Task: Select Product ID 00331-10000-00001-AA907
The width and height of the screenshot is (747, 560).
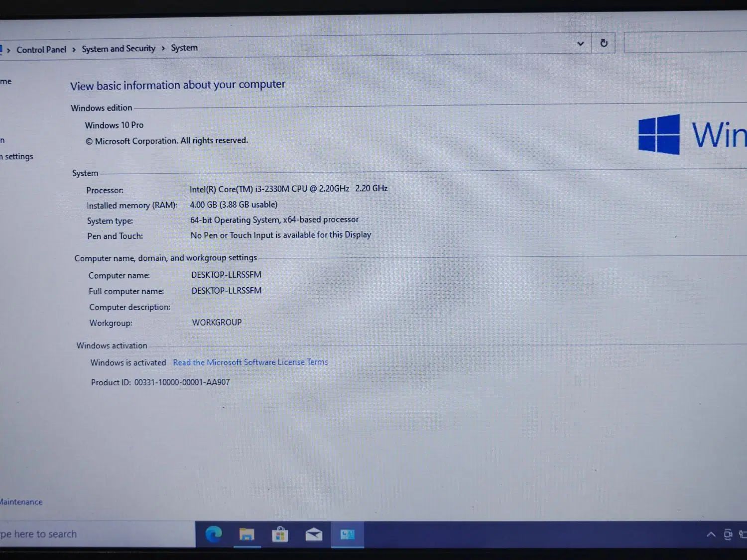Action: click(x=160, y=382)
